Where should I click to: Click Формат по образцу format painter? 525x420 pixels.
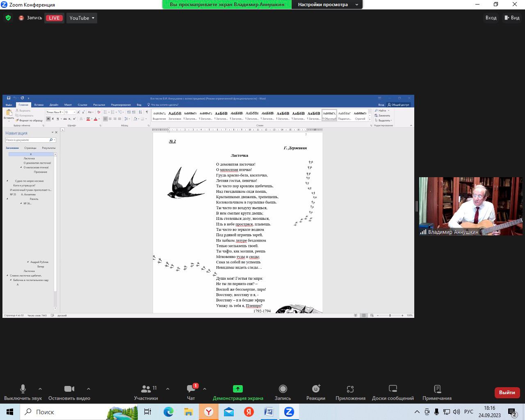point(29,121)
